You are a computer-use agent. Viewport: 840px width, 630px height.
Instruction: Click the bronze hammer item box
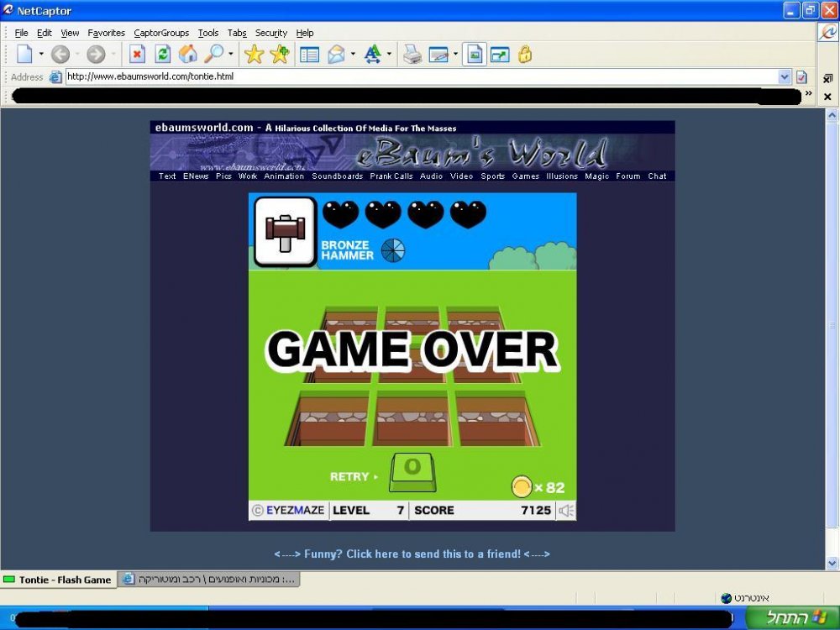click(285, 232)
